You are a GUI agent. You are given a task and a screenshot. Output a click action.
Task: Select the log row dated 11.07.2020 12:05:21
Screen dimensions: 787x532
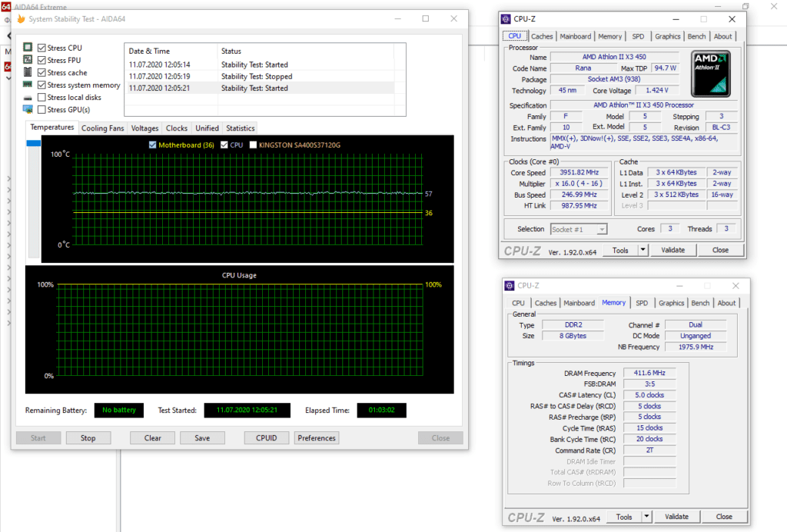tap(260, 88)
